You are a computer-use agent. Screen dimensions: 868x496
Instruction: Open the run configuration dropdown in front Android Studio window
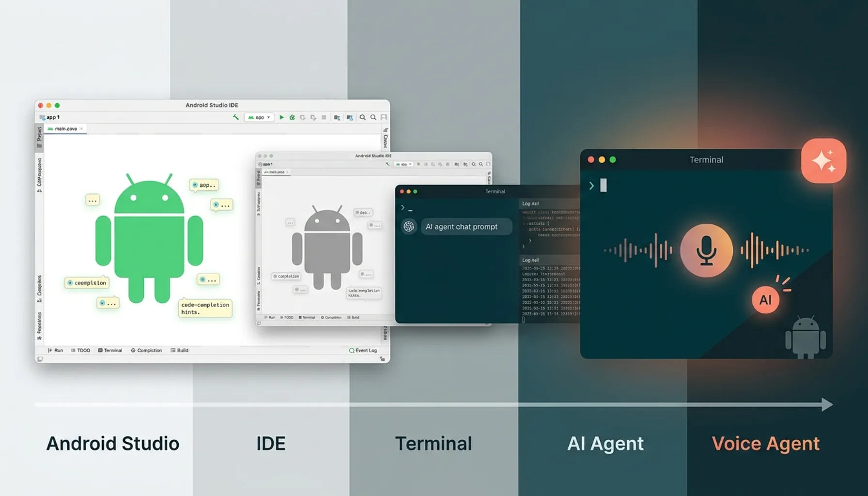(259, 117)
